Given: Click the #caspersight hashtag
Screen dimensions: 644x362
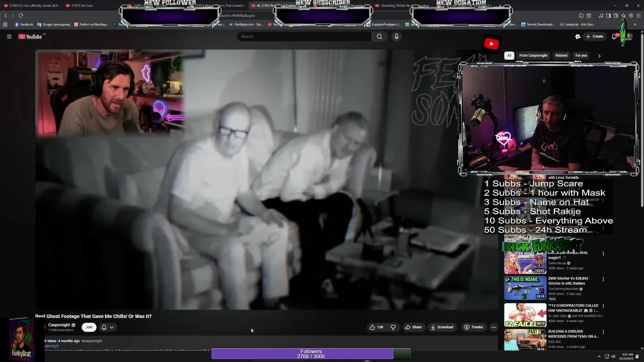Looking at the screenshot, I should tap(92, 341).
